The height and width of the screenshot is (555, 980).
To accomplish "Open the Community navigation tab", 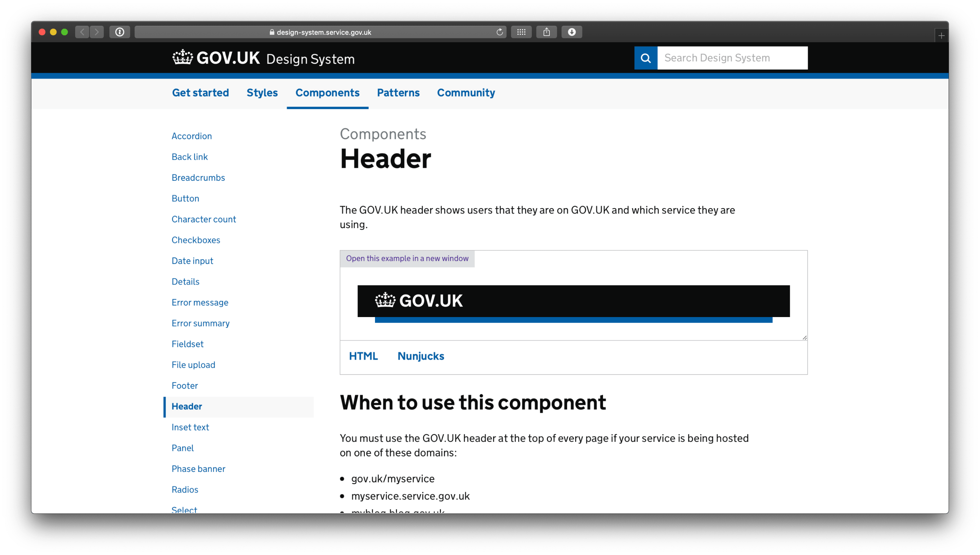I will coord(466,92).
